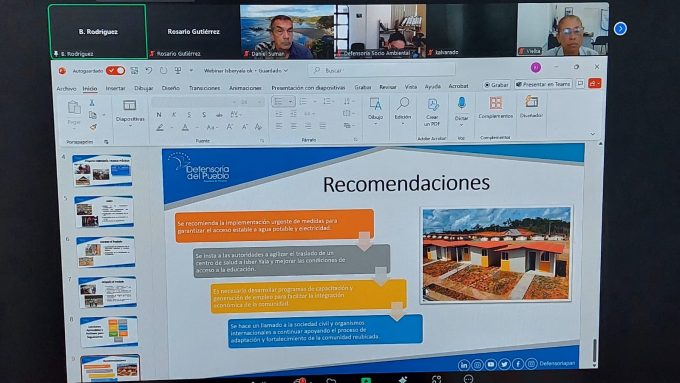
Task: Open the bullet list dropdown arrow
Action: (290, 101)
